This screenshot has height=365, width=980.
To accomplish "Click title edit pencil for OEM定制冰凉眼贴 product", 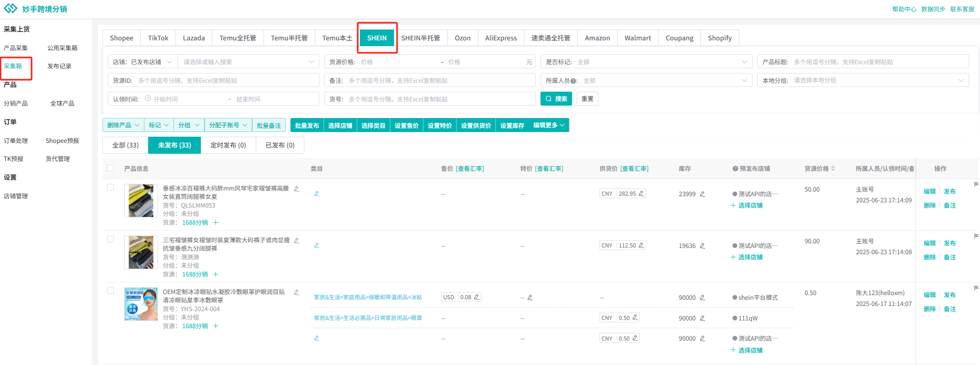I will tap(297, 292).
